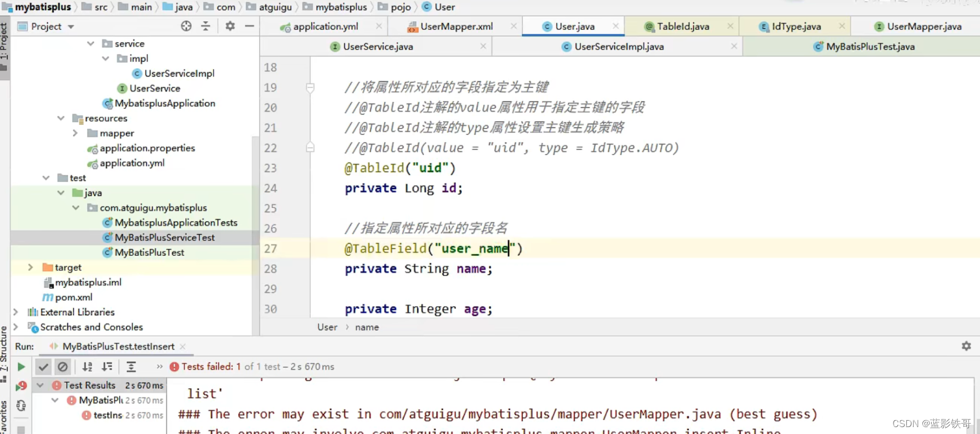Close the User.java tab
The image size is (980, 434).
pyautogui.click(x=616, y=26)
